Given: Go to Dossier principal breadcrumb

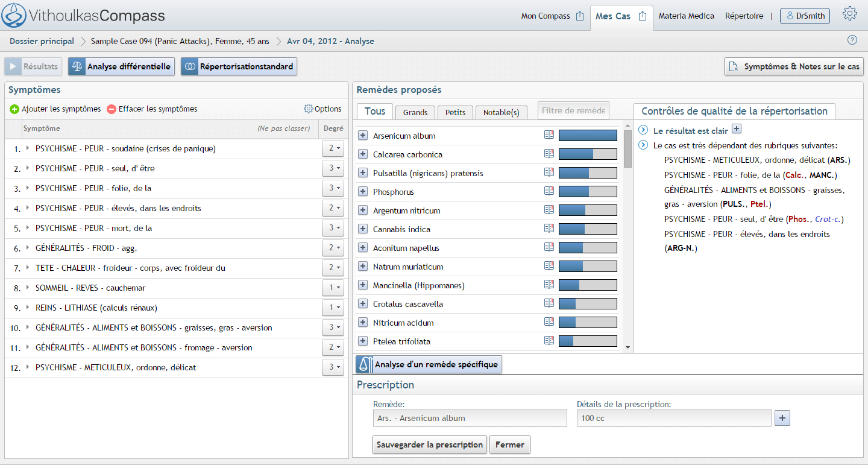Looking at the screenshot, I should (x=42, y=41).
